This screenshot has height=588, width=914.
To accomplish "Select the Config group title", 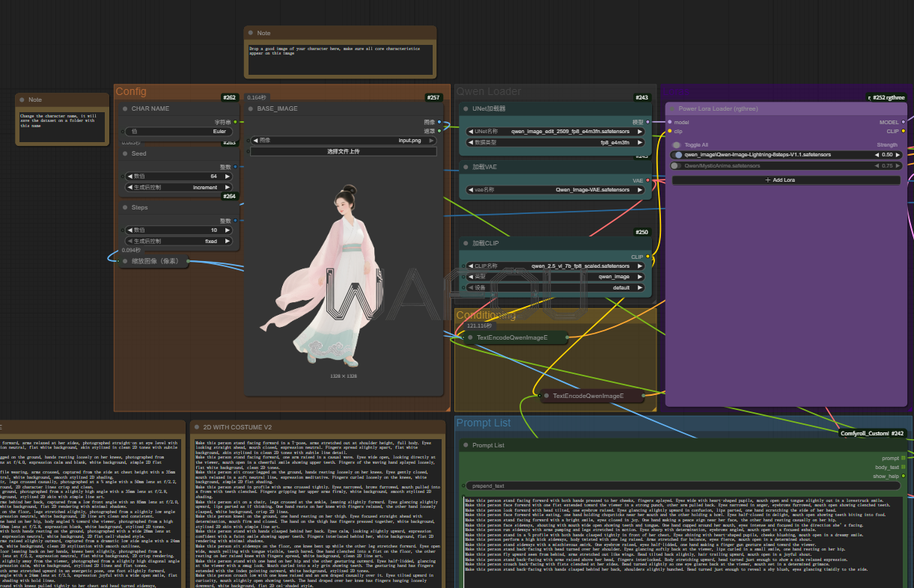I will 131,91.
